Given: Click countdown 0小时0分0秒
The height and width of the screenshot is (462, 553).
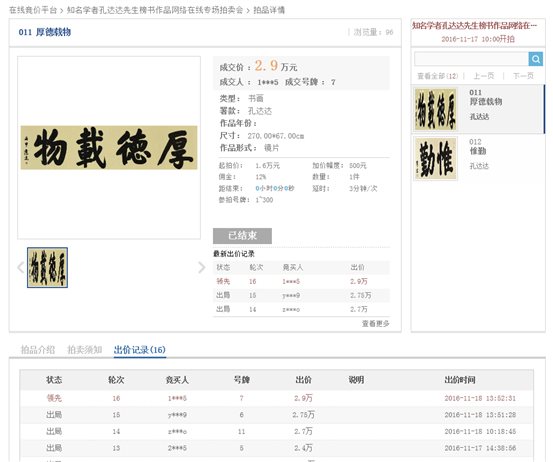Looking at the screenshot, I should tap(275, 188).
